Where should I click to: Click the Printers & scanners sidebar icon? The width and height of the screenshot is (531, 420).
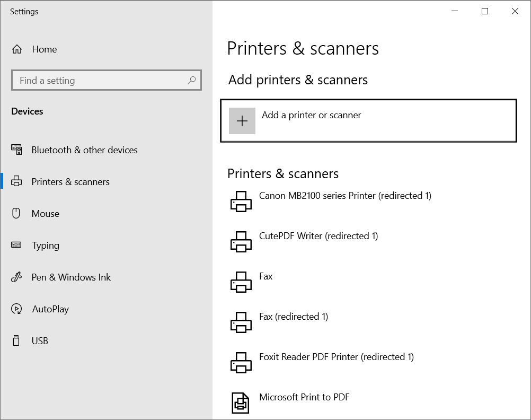pyautogui.click(x=16, y=181)
